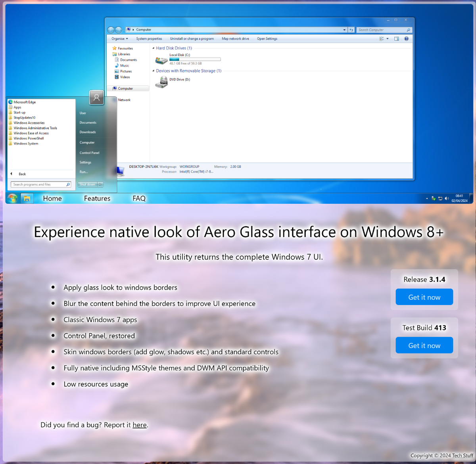Viewport: 476px width, 464px height.
Task: Open the Tech Stuff copyright link
Action: point(463,455)
